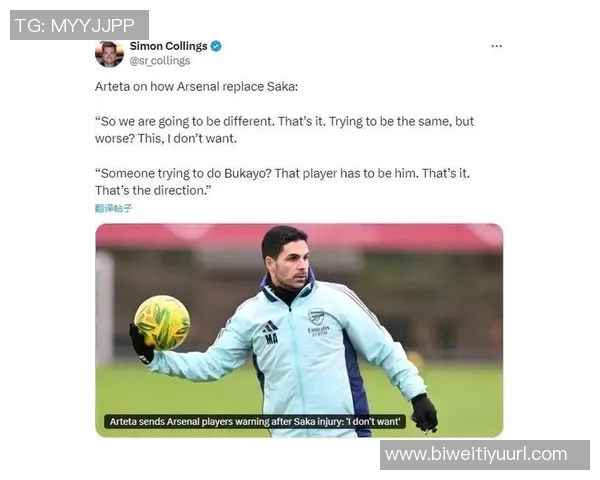
Task: Click the TG: MYYJJPP watermark label
Action: coord(79,25)
